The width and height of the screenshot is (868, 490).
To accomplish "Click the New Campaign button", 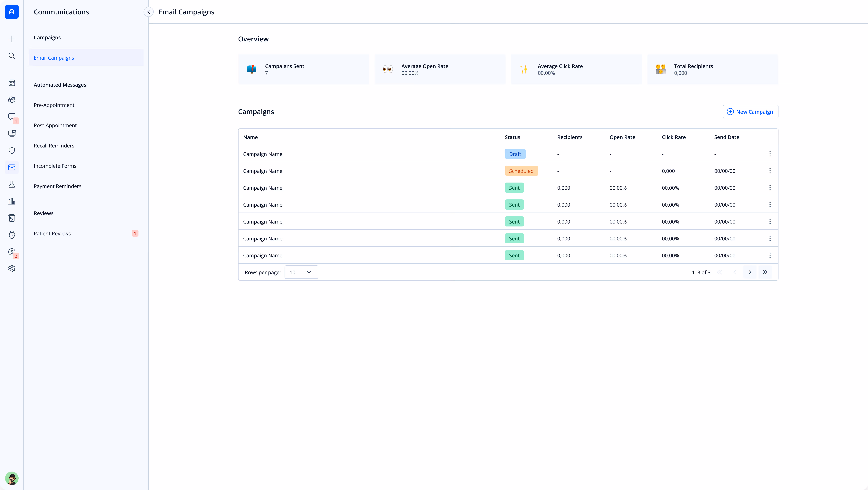I will (x=750, y=112).
